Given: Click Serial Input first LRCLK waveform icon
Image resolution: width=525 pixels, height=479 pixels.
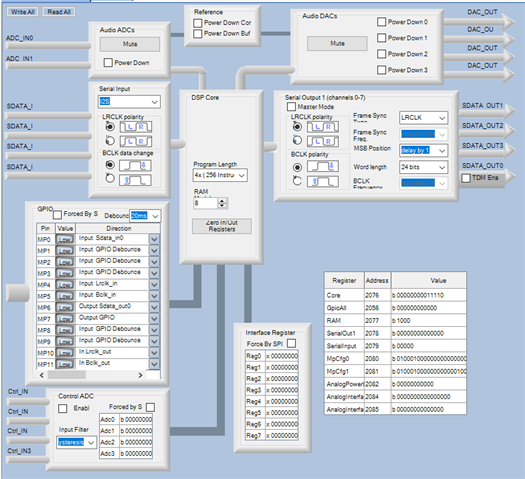Looking at the screenshot, I should [136, 127].
